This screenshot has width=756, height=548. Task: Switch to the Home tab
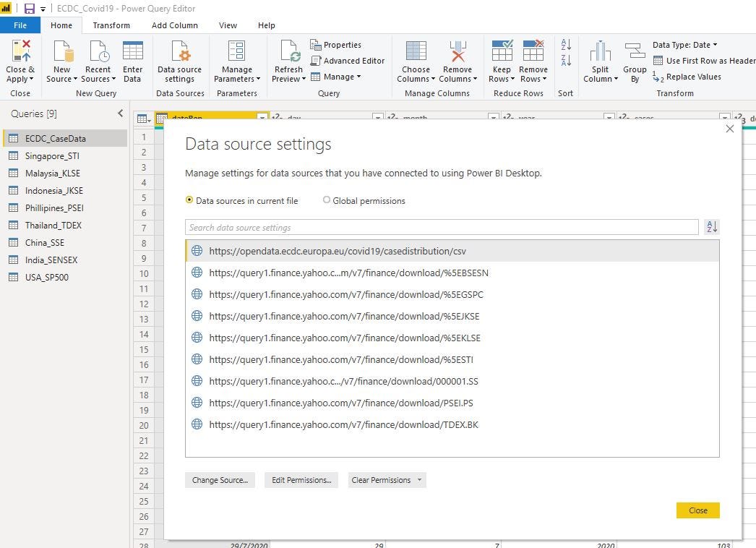point(61,25)
